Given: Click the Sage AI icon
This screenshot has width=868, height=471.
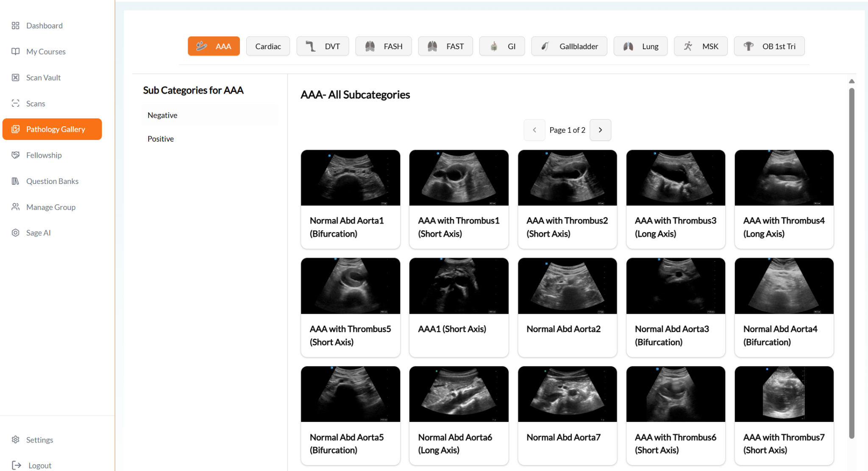Looking at the screenshot, I should 16,233.
